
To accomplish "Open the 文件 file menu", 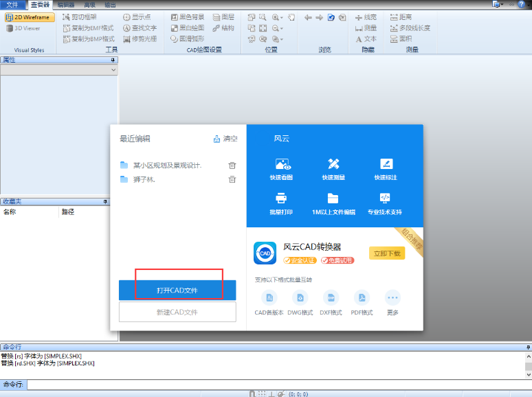I will [x=12, y=5].
